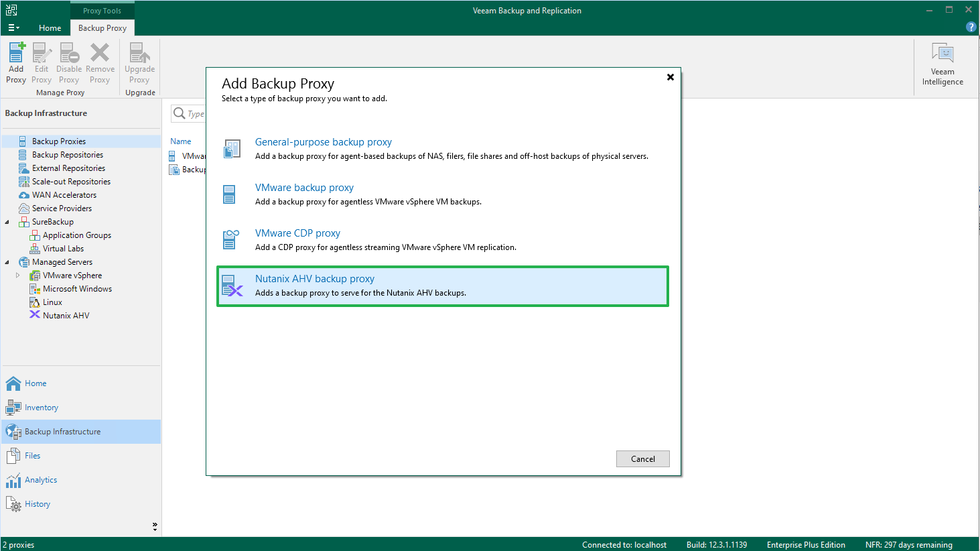Select Linux managed server node
The height and width of the screenshot is (551, 980).
click(52, 302)
